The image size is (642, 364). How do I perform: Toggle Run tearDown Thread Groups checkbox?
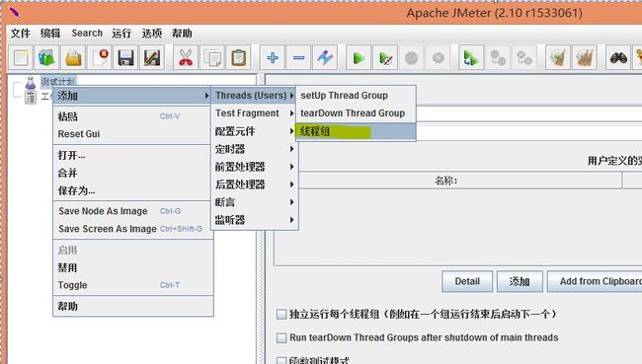(281, 337)
